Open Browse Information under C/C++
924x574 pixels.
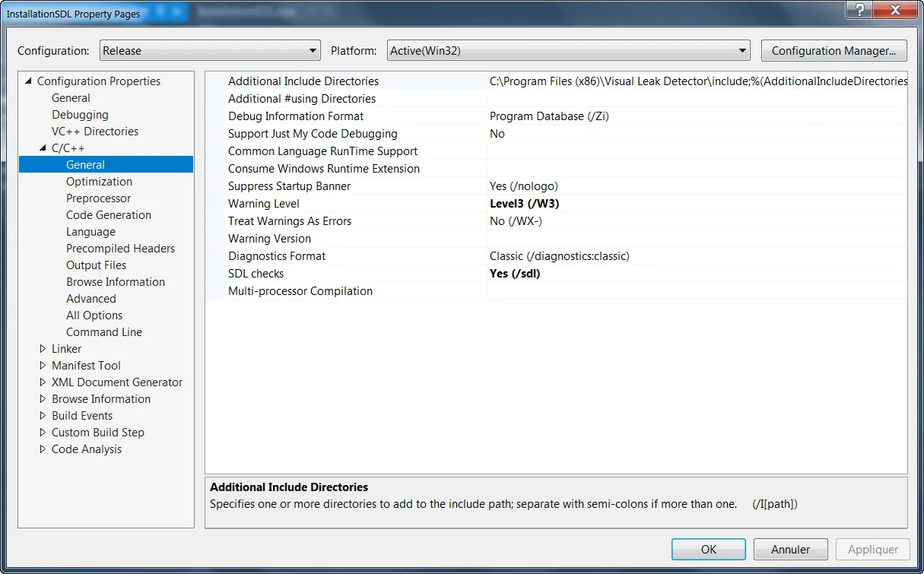[x=116, y=282]
